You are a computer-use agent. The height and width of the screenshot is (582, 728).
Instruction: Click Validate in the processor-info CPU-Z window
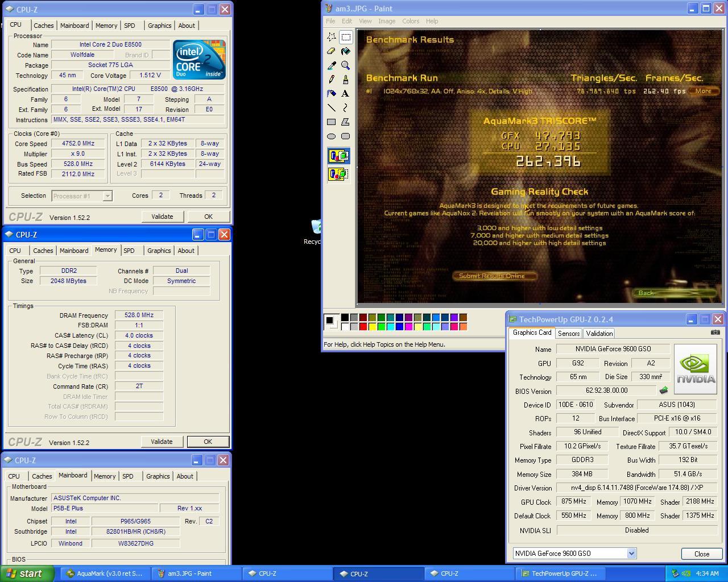pyautogui.click(x=162, y=217)
